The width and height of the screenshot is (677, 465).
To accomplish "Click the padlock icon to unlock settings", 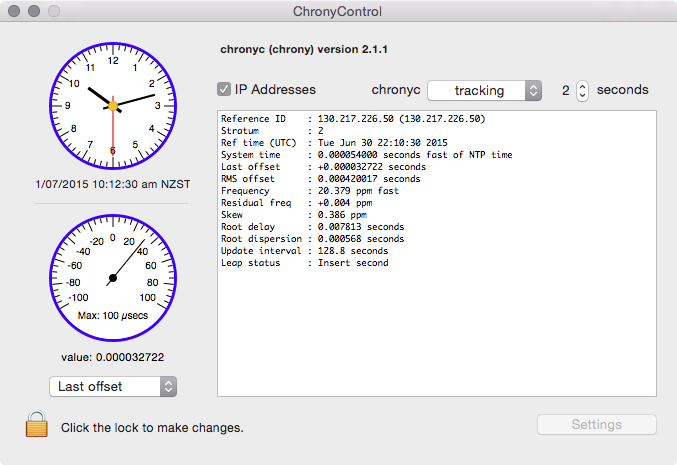I will coord(37,424).
